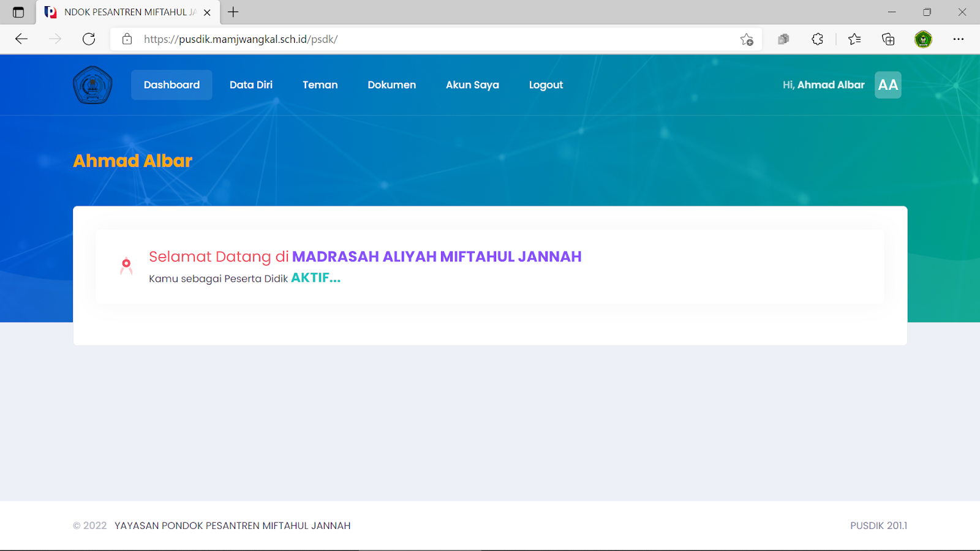Click the AKTIF... status text
Screen dimensions: 980x551
tap(316, 278)
